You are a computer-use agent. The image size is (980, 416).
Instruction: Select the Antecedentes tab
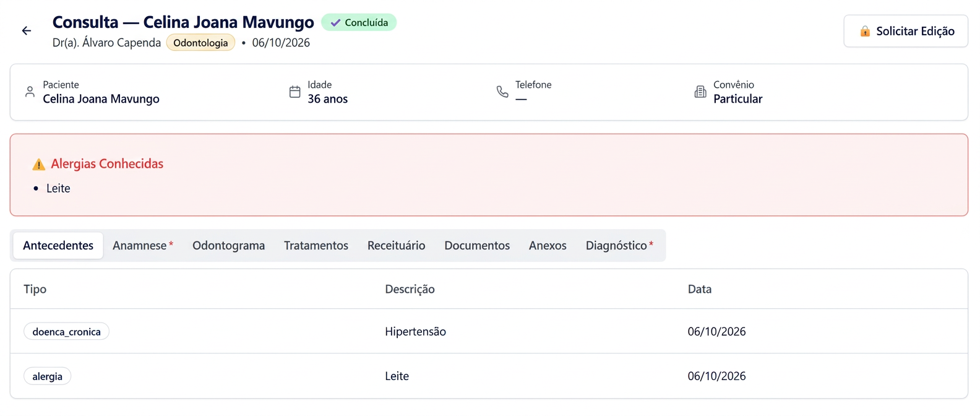(x=58, y=246)
